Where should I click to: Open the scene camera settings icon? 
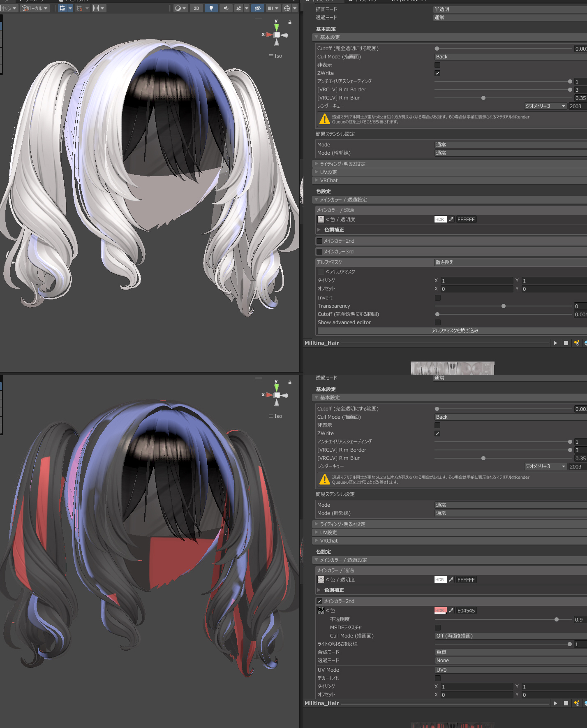(270, 8)
